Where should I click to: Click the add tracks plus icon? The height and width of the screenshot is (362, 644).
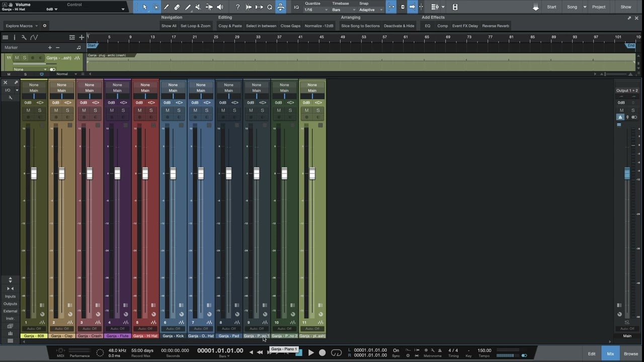[82, 37]
